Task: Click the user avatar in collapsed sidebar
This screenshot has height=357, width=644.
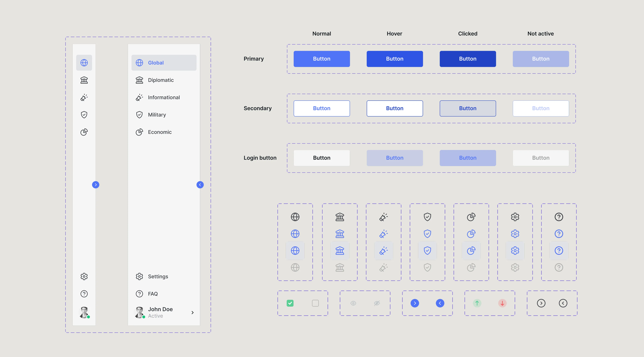Action: pyautogui.click(x=84, y=312)
